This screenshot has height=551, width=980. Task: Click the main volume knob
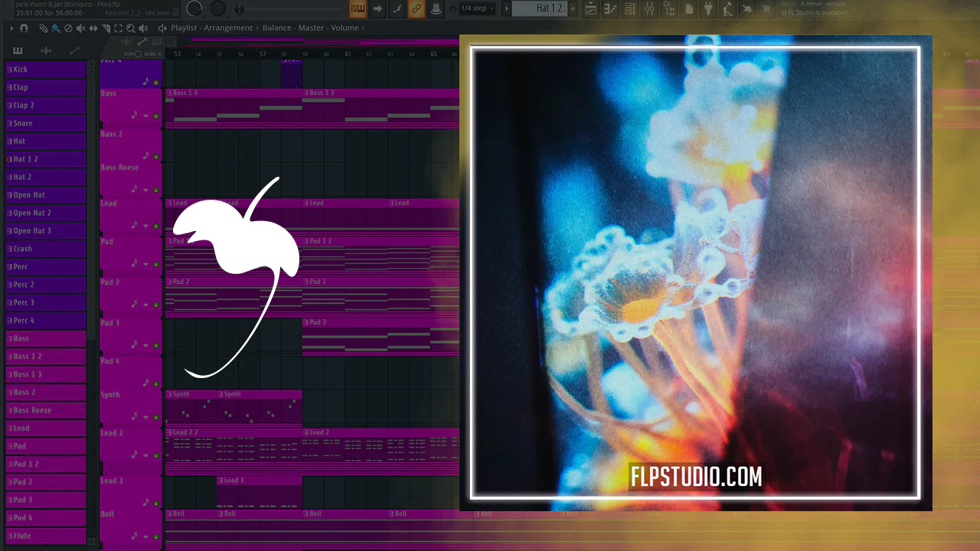tap(194, 8)
